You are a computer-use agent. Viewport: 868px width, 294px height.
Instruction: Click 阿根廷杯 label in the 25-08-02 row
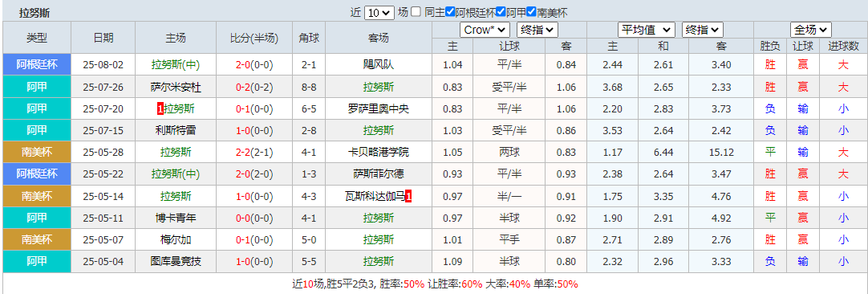(37, 64)
